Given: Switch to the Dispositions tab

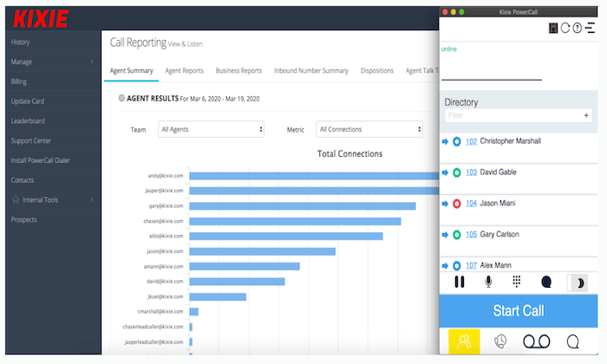Looking at the screenshot, I should click(377, 71).
